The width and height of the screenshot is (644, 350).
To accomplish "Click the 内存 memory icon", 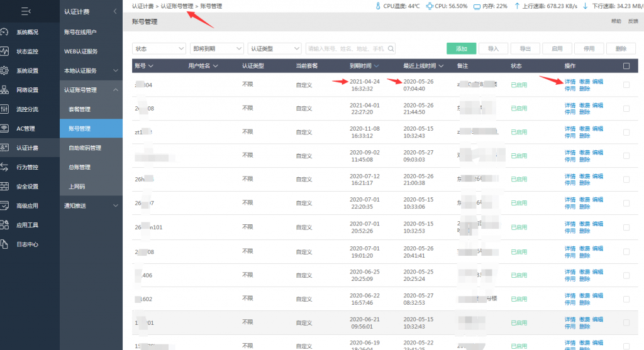I will point(477,6).
